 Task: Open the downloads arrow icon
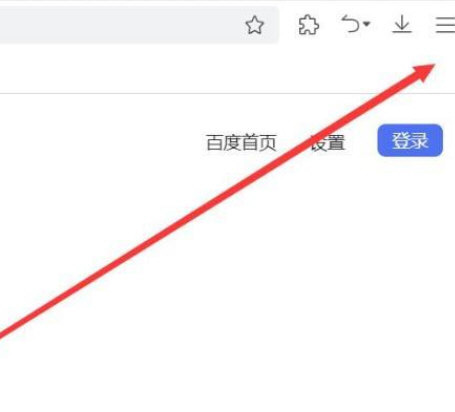pos(402,25)
